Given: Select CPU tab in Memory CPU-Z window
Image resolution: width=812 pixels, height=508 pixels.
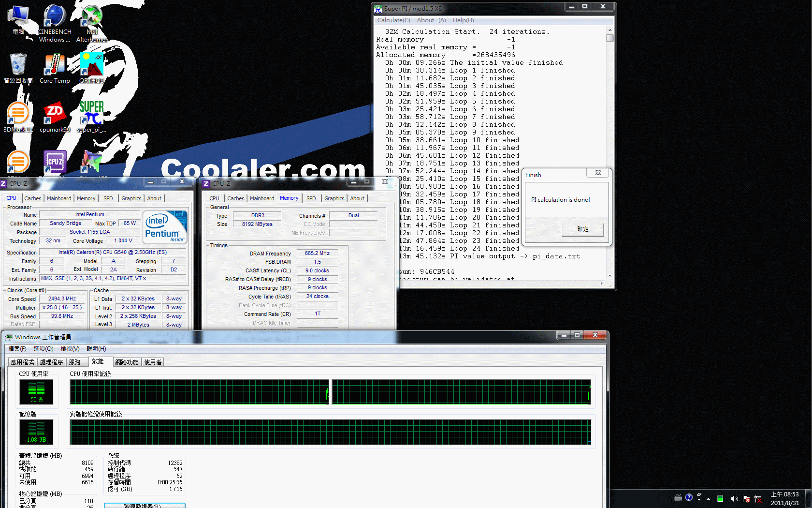Looking at the screenshot, I should pos(215,198).
